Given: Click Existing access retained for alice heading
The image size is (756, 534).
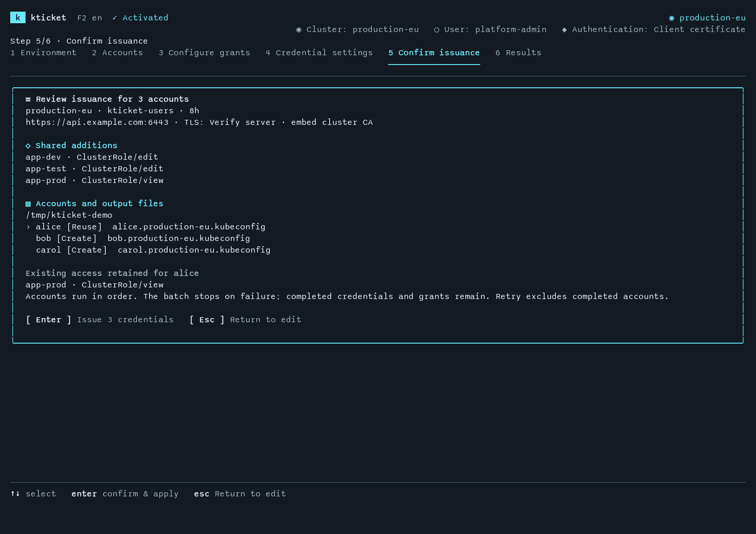Looking at the screenshot, I should [x=112, y=273].
